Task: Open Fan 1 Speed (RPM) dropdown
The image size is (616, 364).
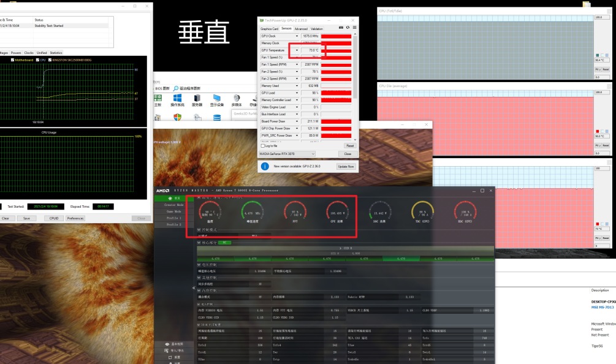Action: coord(297,64)
